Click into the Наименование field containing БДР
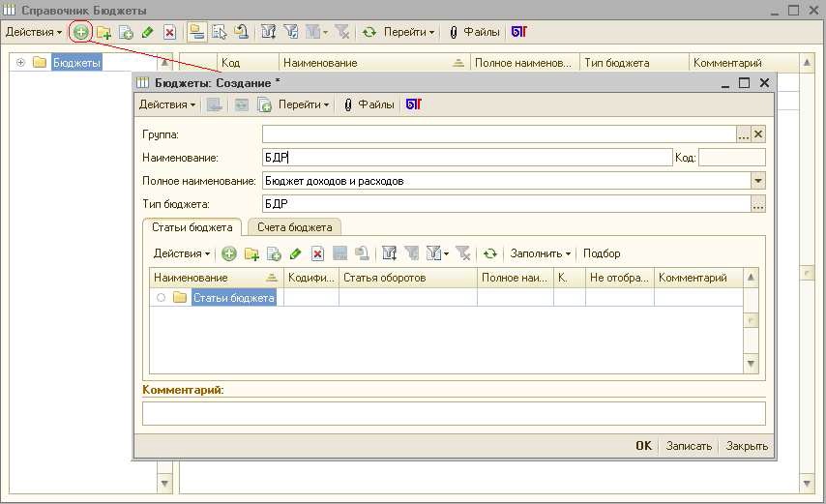This screenshot has height=504, width=826. (467, 158)
